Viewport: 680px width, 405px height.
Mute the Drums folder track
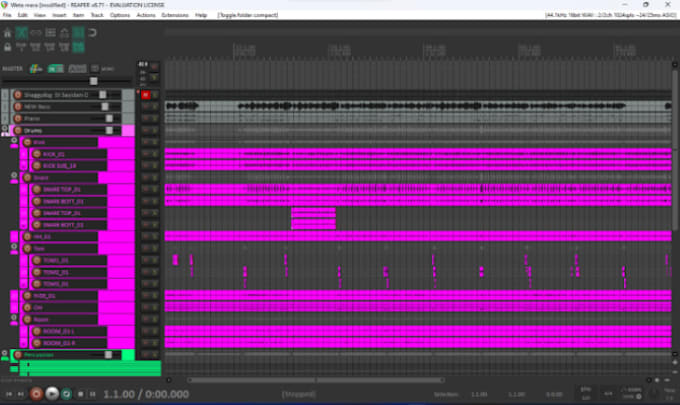pyautogui.click(x=146, y=130)
